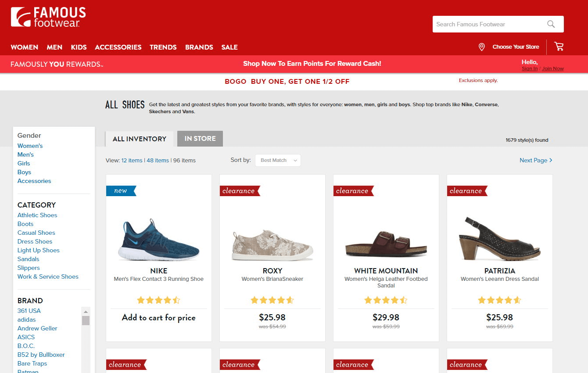
Task: Click the Next Page chevron arrow
Action: click(551, 160)
